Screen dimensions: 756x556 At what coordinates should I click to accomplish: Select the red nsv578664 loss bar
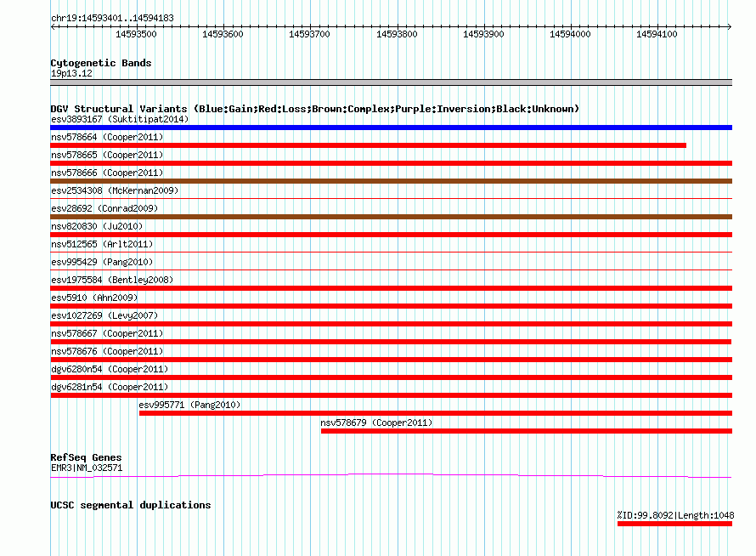369,145
